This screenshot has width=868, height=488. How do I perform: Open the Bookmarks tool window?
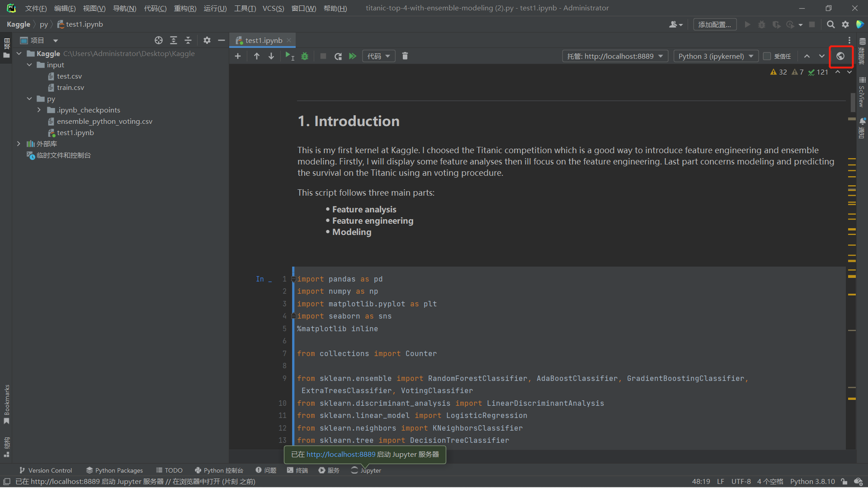coord(6,404)
